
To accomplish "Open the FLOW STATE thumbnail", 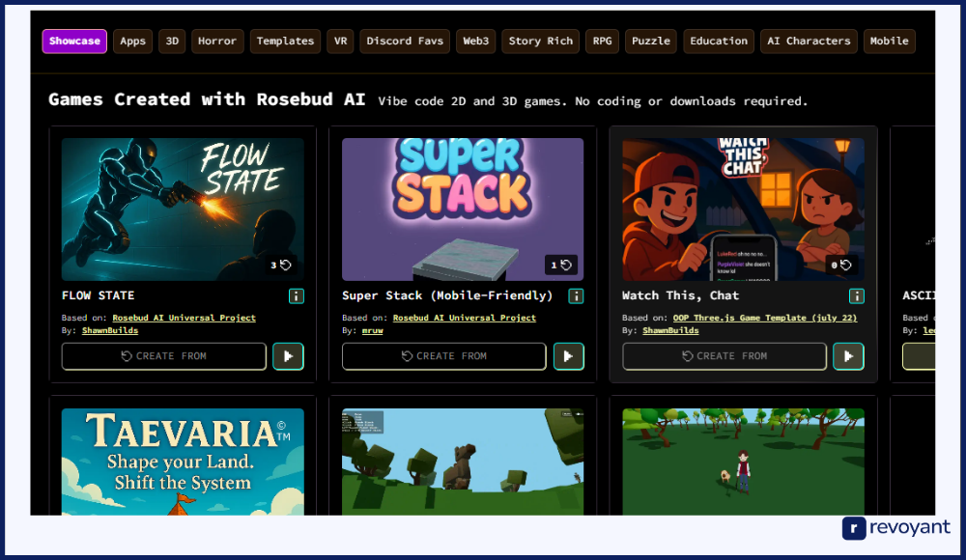I will pyautogui.click(x=183, y=210).
